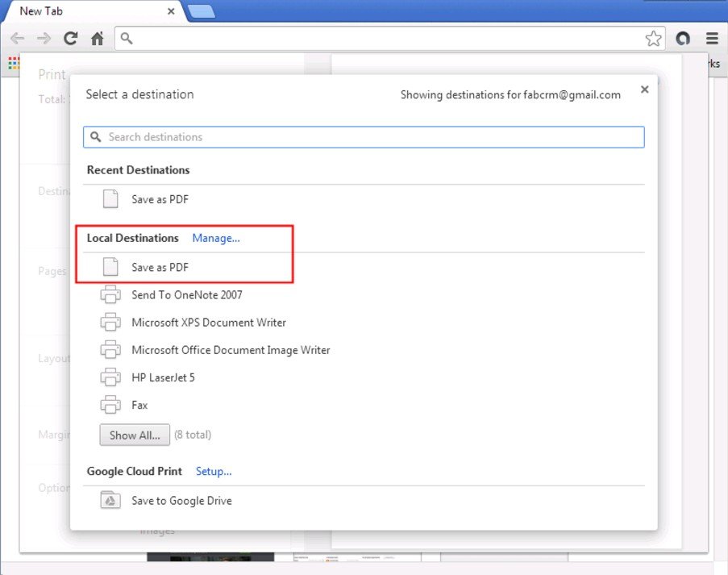
Task: Select Save as PDF under Recent Destinations
Action: click(x=364, y=198)
